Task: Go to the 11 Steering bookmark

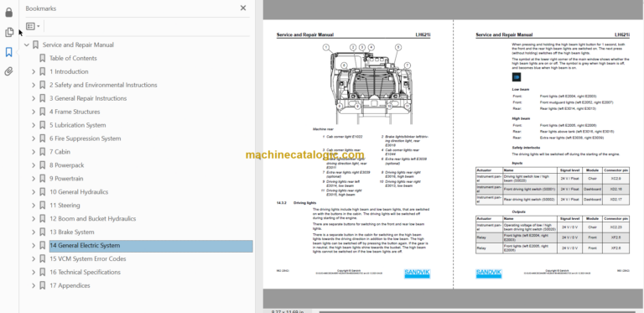Action: 65,206
